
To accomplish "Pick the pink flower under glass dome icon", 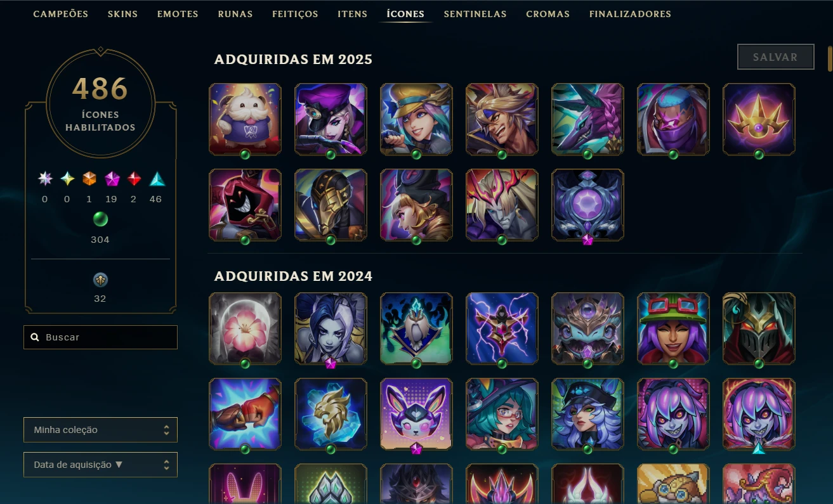I will coord(245,328).
